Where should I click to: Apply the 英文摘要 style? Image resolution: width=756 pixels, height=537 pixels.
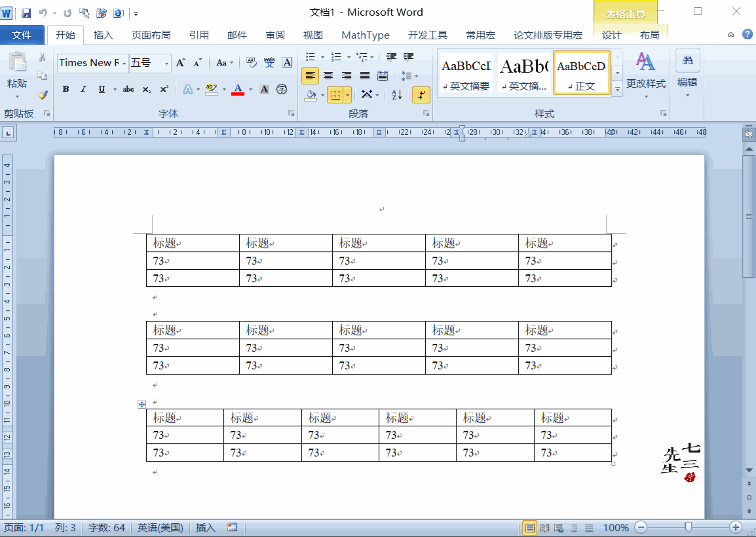coord(466,73)
